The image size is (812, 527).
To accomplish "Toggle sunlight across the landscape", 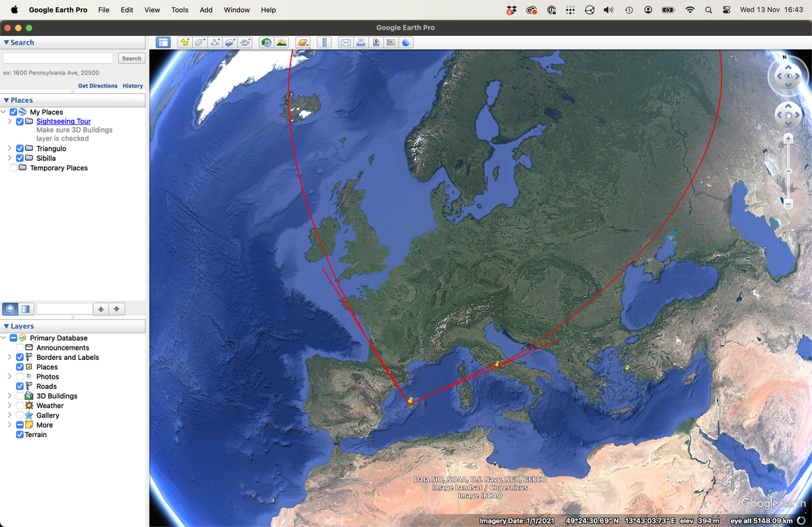I will (x=281, y=43).
